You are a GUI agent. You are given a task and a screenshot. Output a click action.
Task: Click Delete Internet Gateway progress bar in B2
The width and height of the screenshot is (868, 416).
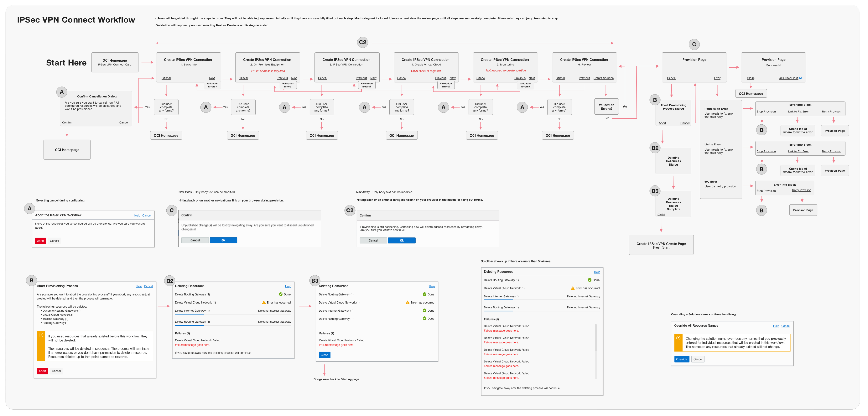click(x=233, y=314)
